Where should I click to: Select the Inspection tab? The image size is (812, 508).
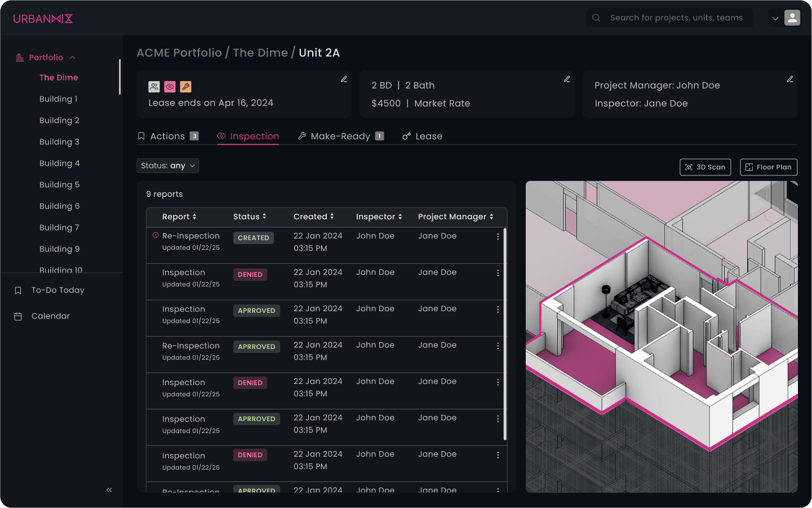click(248, 136)
